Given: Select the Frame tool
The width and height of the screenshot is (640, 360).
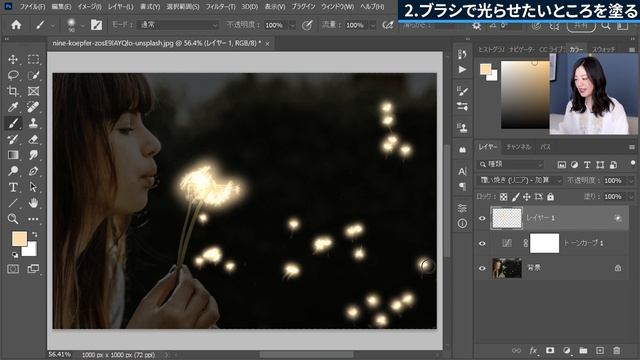Looking at the screenshot, I should (33, 91).
